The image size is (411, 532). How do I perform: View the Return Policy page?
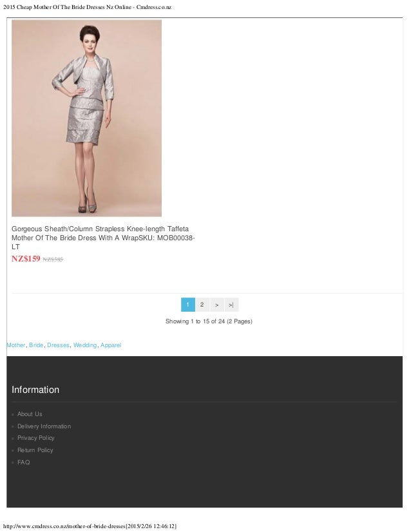click(35, 450)
